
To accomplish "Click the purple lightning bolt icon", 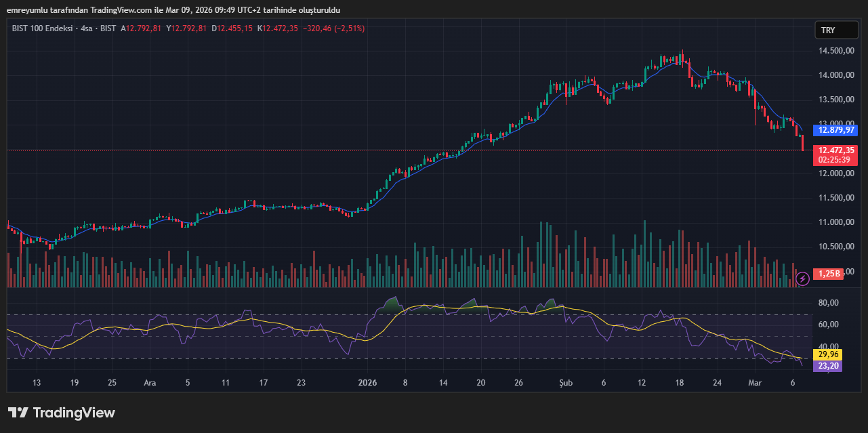I will (x=802, y=278).
